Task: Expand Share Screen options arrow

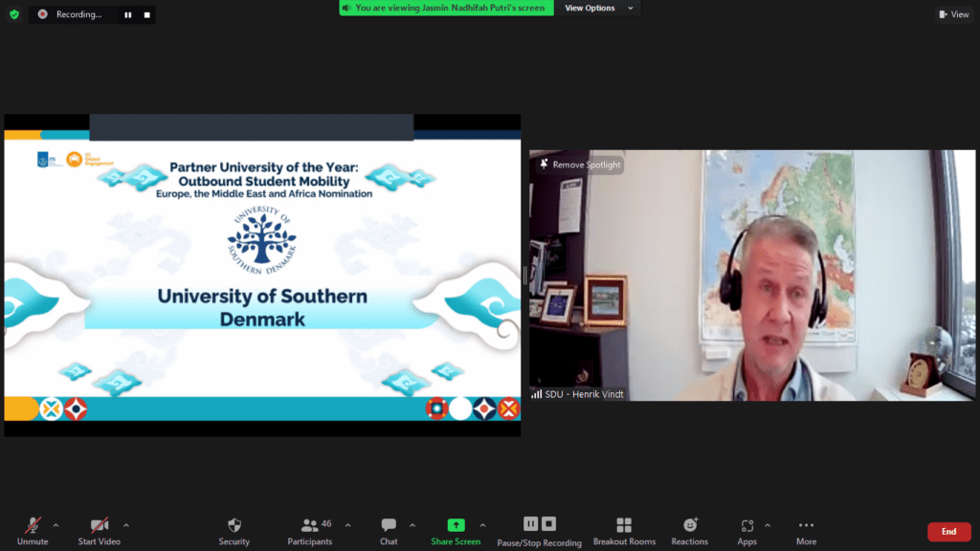Action: [482, 525]
